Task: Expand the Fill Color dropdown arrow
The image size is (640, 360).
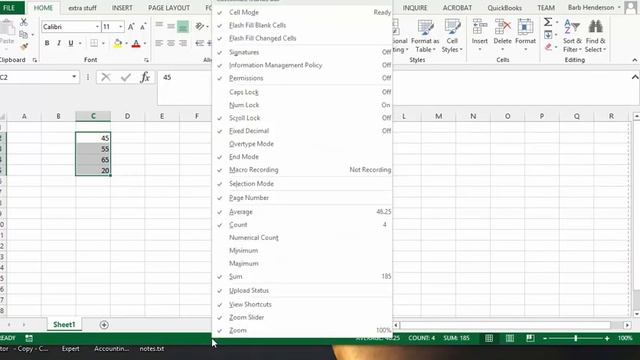Action: click(x=126, y=43)
